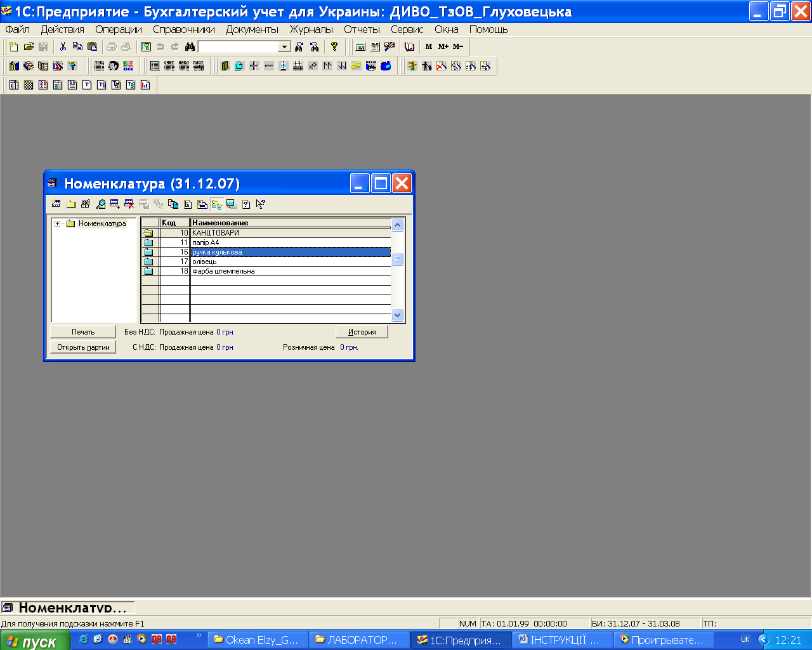
Task: Click the ПЛАТ payment toolbar icon
Action: click(198, 65)
